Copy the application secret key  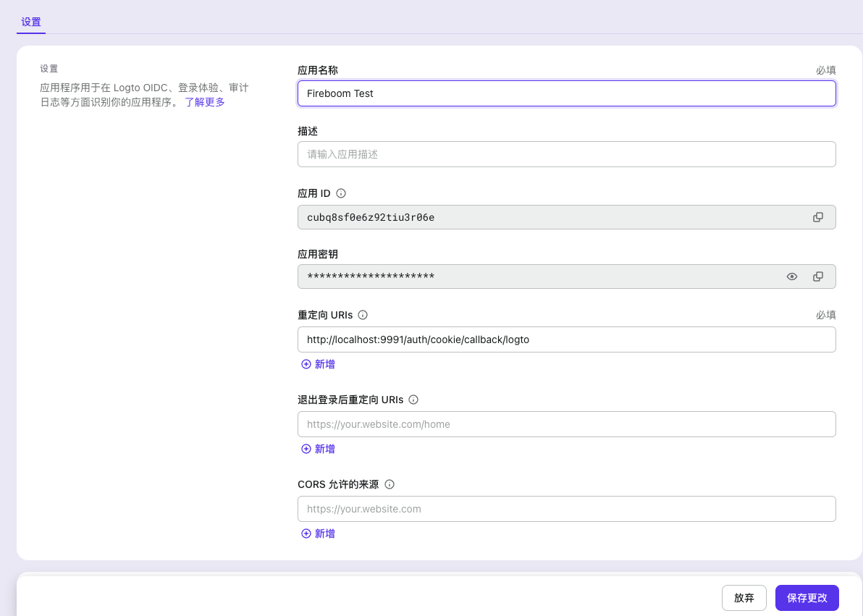pyautogui.click(x=818, y=277)
